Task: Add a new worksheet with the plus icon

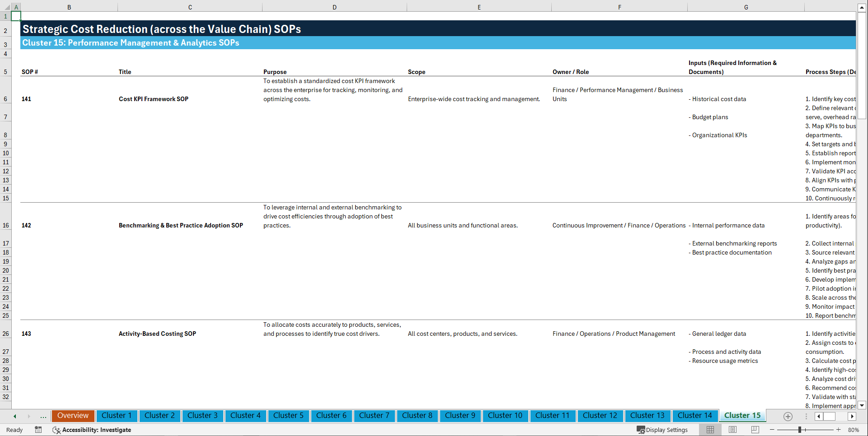Action: tap(788, 416)
